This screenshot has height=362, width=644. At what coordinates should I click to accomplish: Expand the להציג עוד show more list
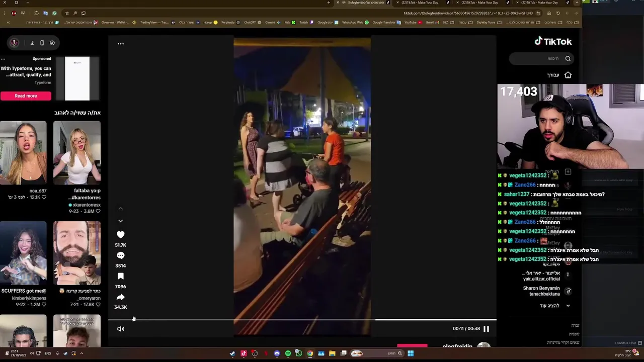click(x=555, y=306)
